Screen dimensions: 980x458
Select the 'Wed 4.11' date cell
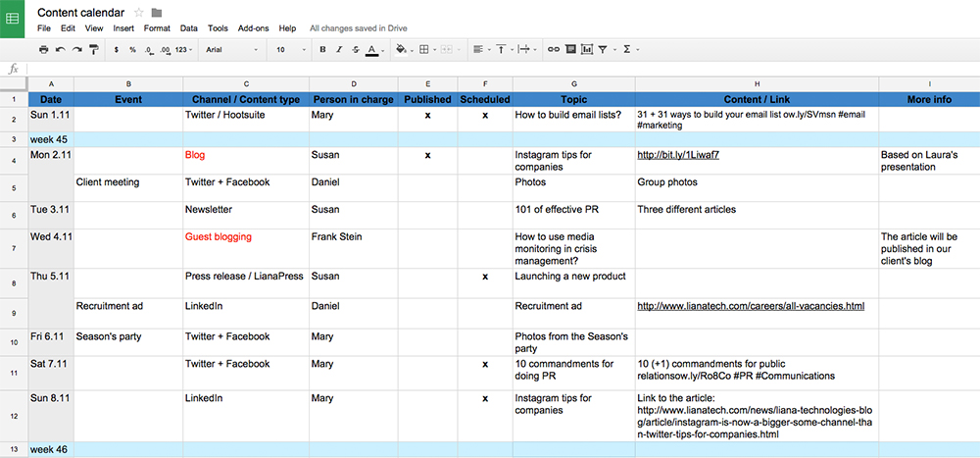(51, 248)
